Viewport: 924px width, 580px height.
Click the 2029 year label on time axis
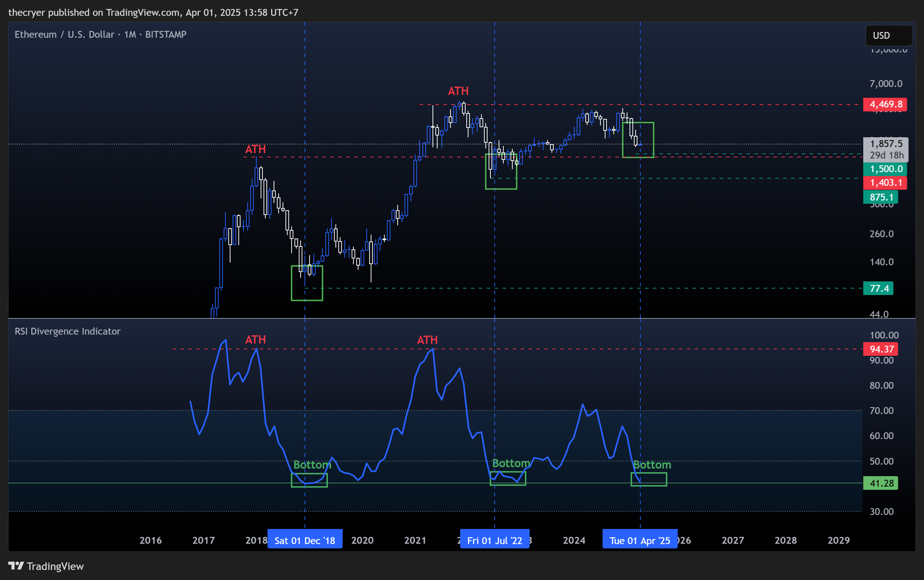coord(838,540)
